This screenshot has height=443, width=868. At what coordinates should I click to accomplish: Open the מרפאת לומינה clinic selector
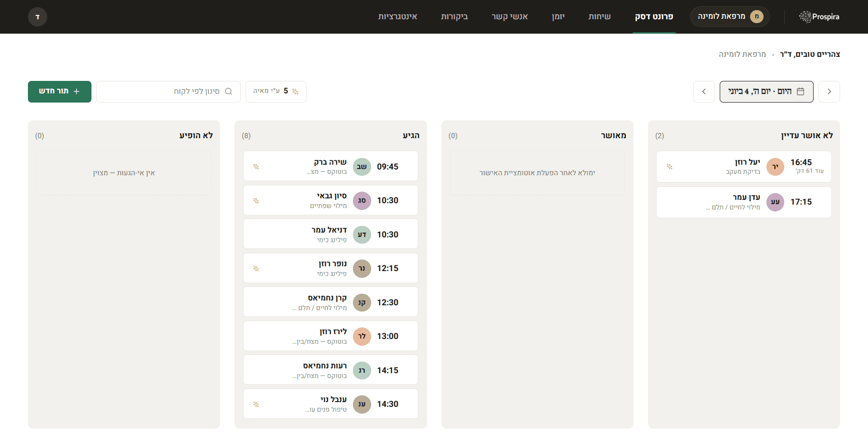[730, 17]
